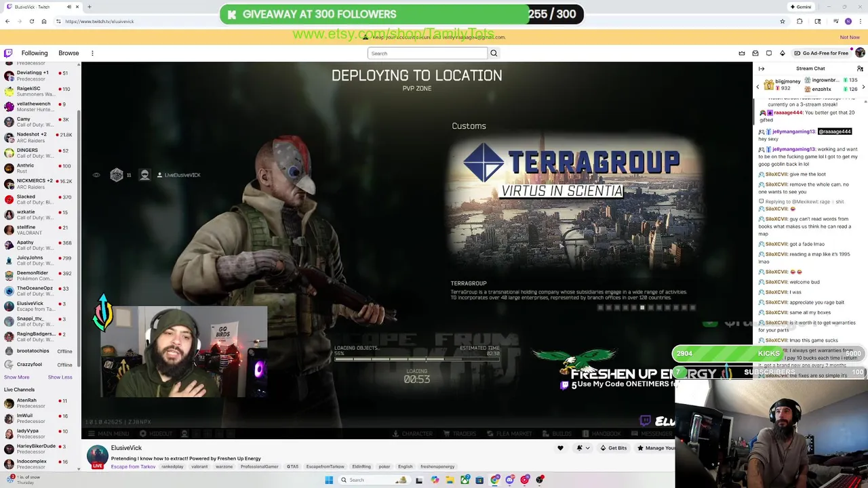Open ElusiveVick channel name link
This screenshot has width=868, height=488.
pos(126,448)
